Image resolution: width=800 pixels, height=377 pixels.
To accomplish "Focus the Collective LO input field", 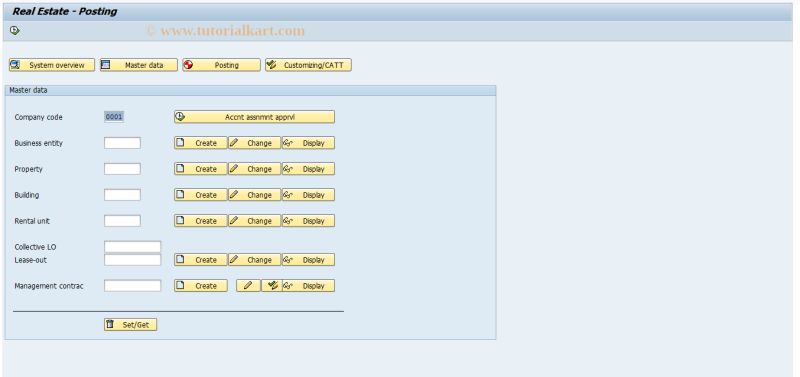I will pyautogui.click(x=132, y=247).
